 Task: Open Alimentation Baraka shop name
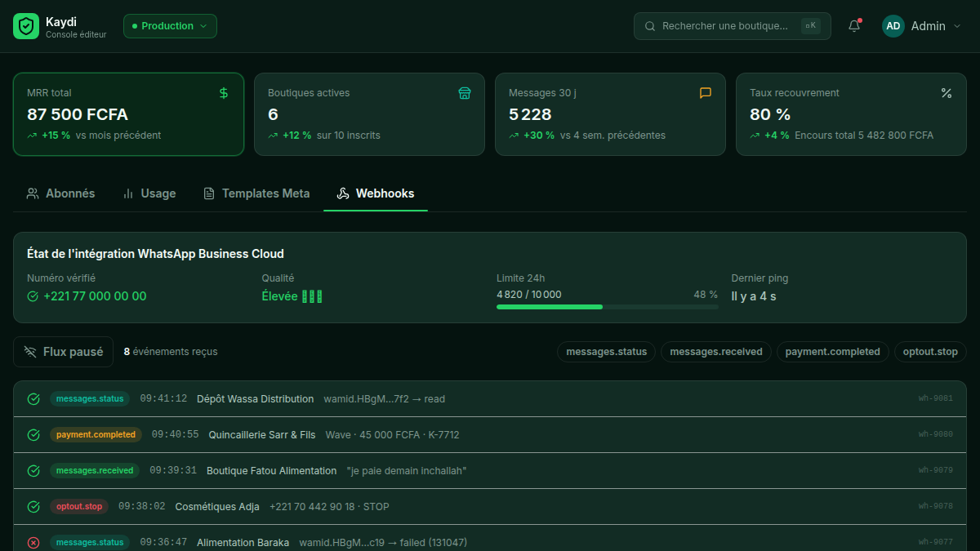(243, 543)
